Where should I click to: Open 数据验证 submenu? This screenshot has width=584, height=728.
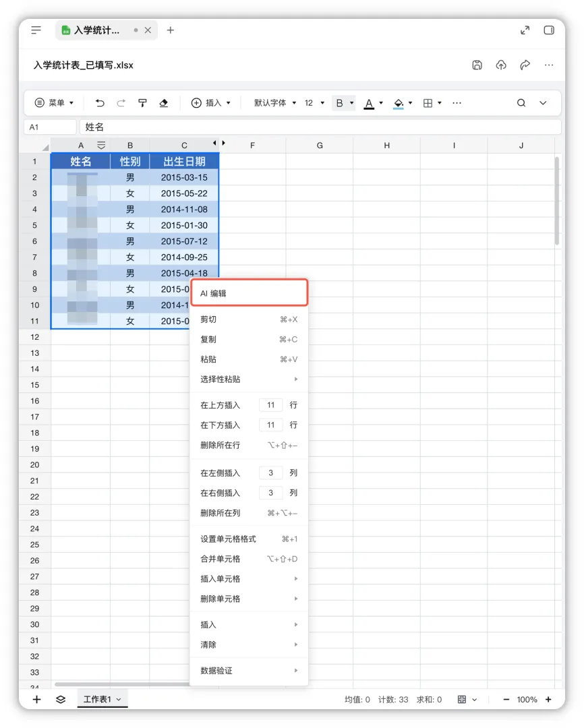pyautogui.click(x=250, y=671)
